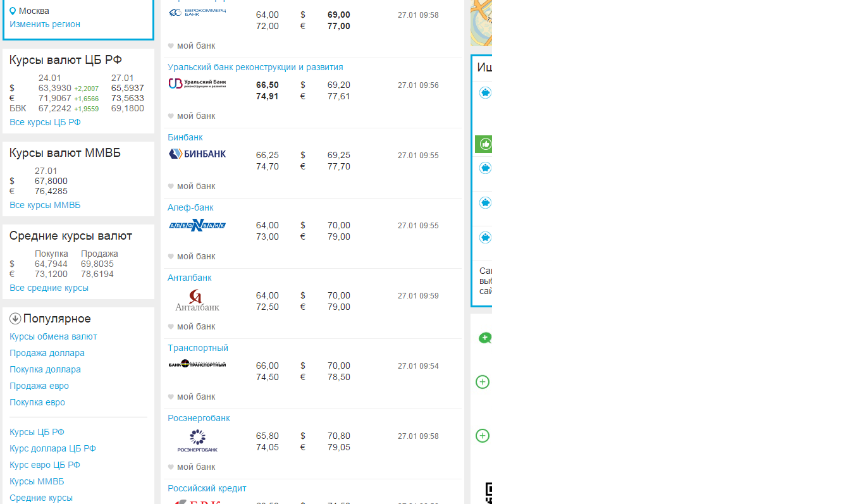This screenshot has width=850, height=504.
Task: Mark Бинбанк as мой банк
Action: pyautogui.click(x=171, y=187)
